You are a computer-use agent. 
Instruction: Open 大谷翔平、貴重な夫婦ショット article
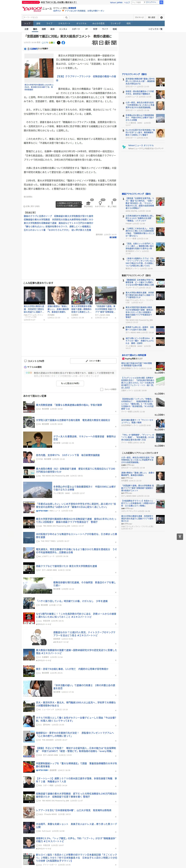(76, 826)
